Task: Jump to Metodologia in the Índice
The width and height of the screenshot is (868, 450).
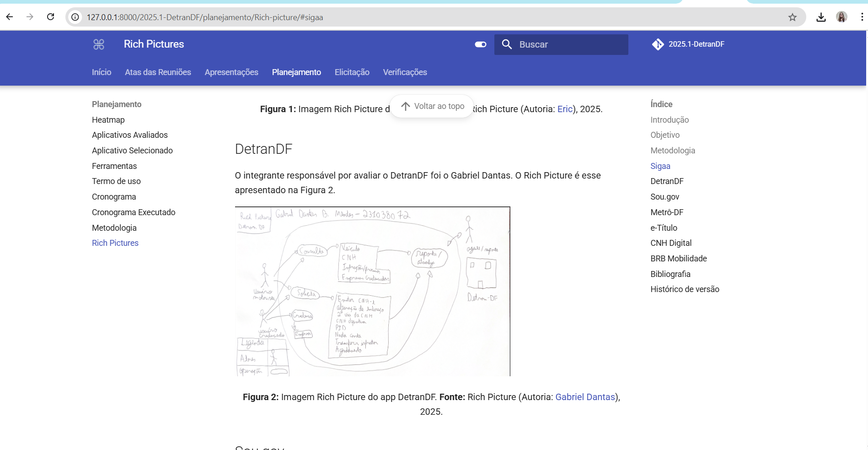Action: (x=673, y=151)
